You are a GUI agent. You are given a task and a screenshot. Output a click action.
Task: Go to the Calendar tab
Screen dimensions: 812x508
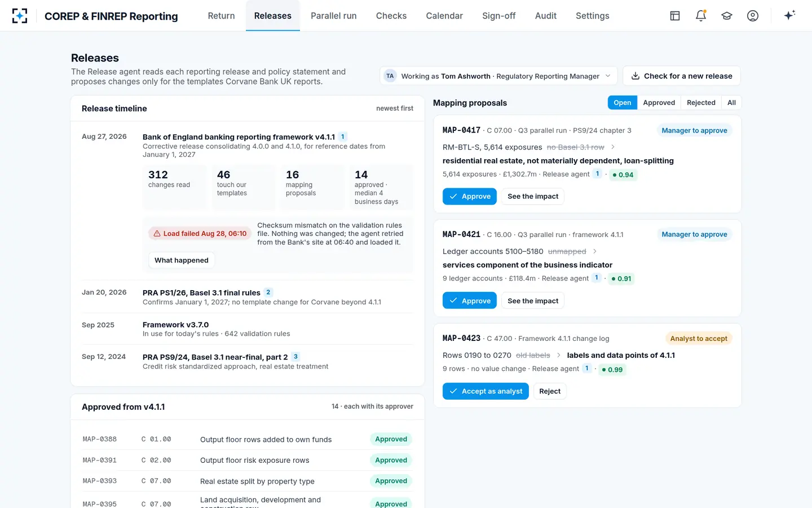tap(444, 16)
